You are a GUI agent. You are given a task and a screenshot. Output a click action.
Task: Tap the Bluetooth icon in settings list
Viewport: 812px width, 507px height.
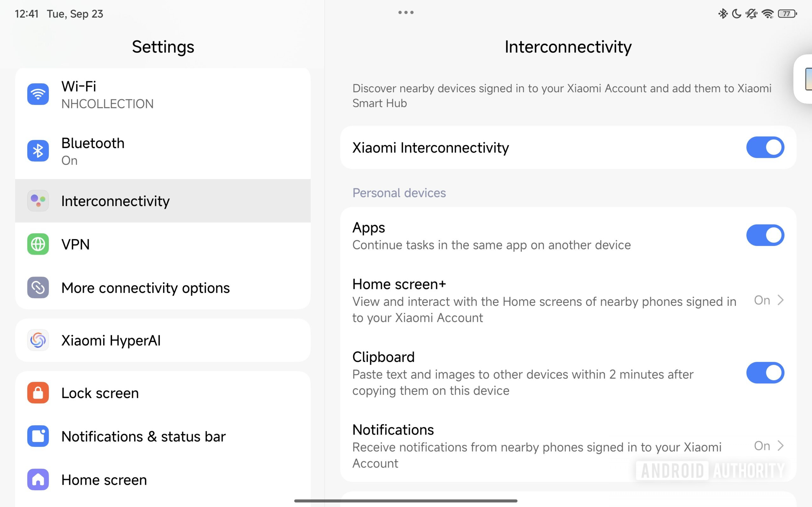pos(38,151)
